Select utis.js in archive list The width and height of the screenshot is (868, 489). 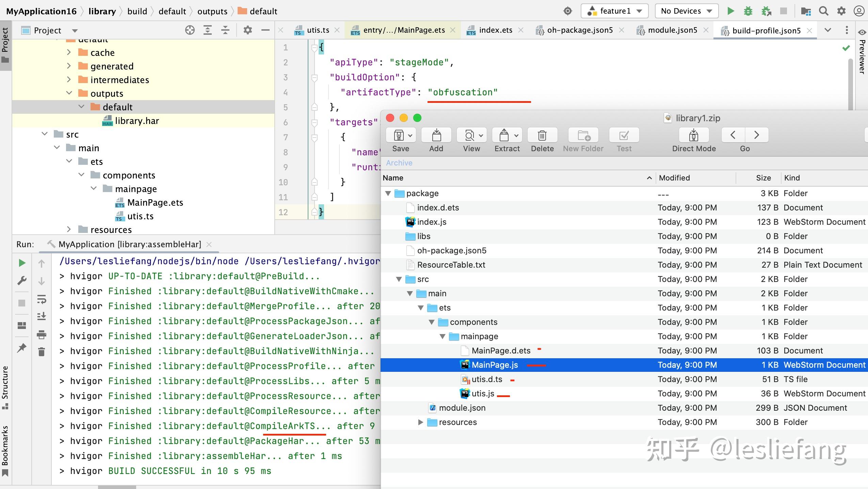[x=624, y=394]
